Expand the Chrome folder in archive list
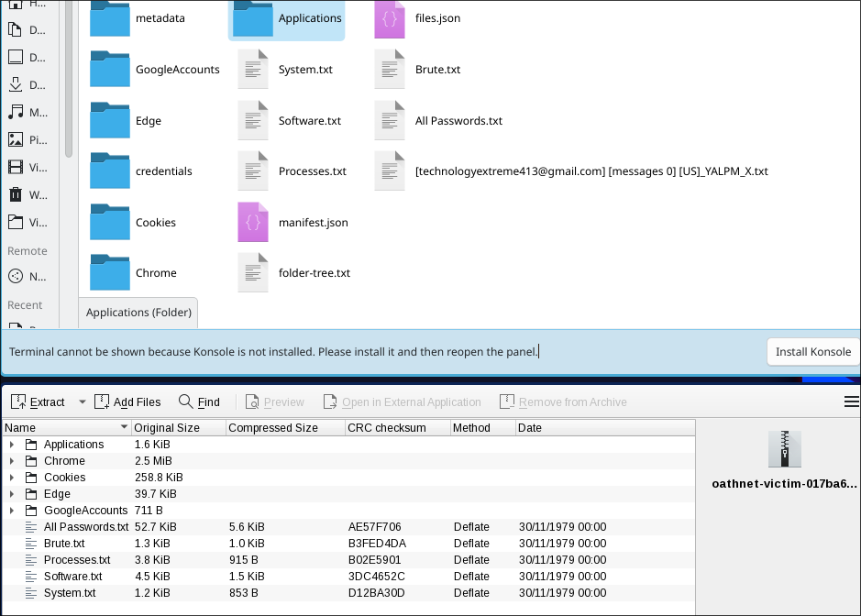861x616 pixels. coord(12,461)
